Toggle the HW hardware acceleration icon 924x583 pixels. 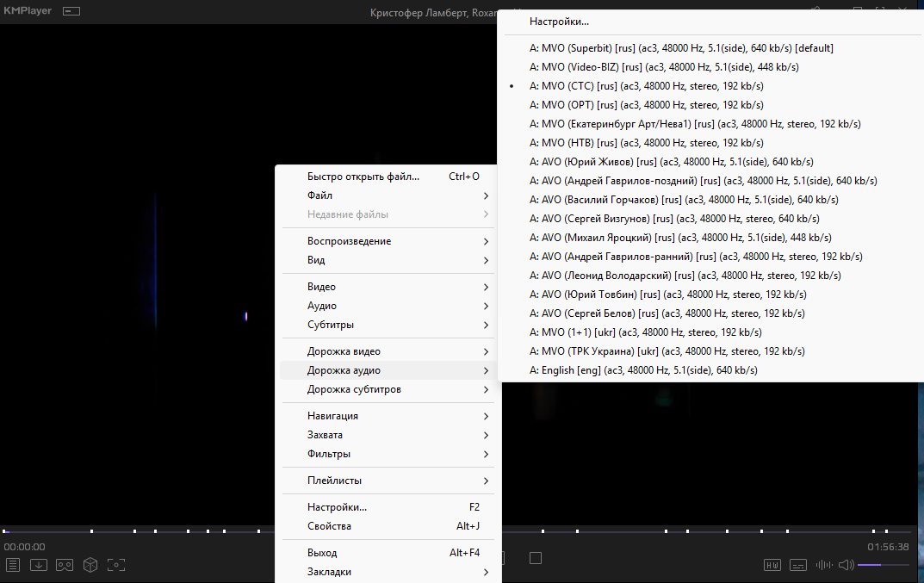(x=772, y=565)
